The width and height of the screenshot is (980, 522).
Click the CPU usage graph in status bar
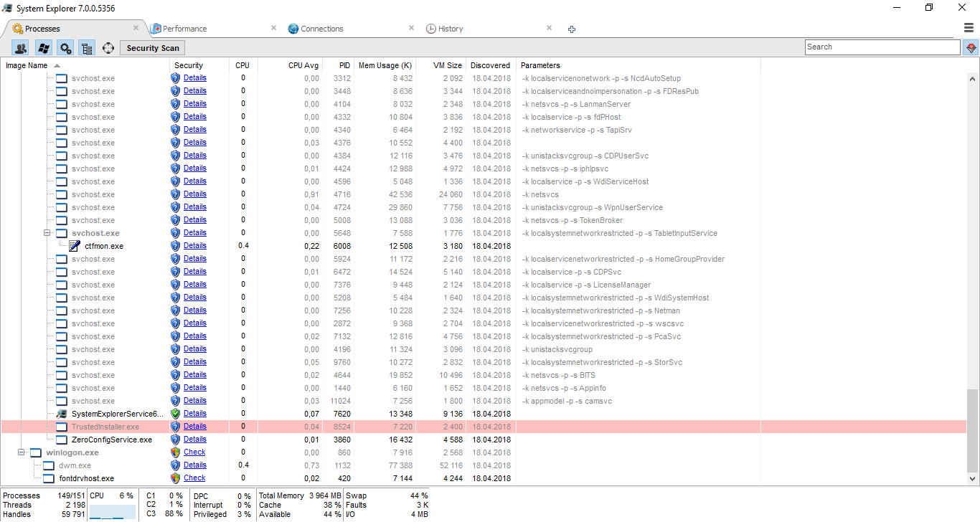coord(112,512)
